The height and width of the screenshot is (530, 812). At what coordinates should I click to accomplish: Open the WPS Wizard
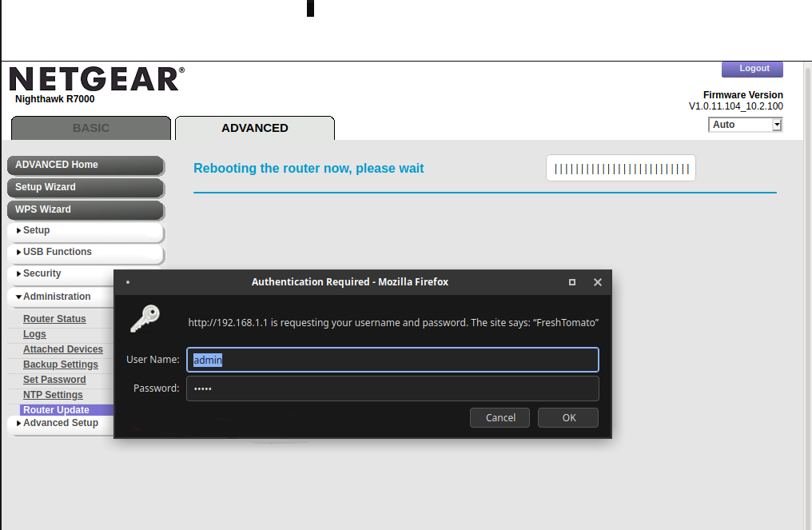pos(86,209)
